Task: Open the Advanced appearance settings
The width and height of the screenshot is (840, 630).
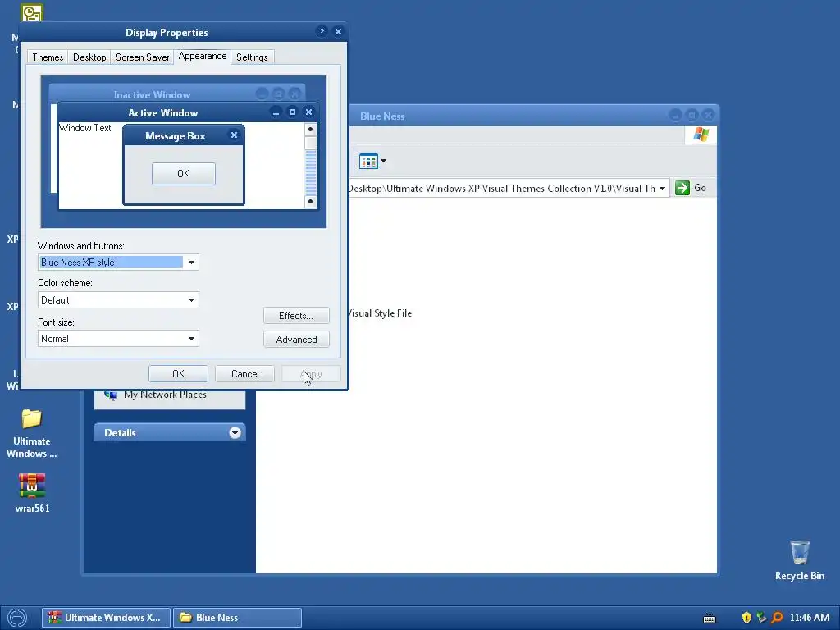Action: (x=296, y=339)
